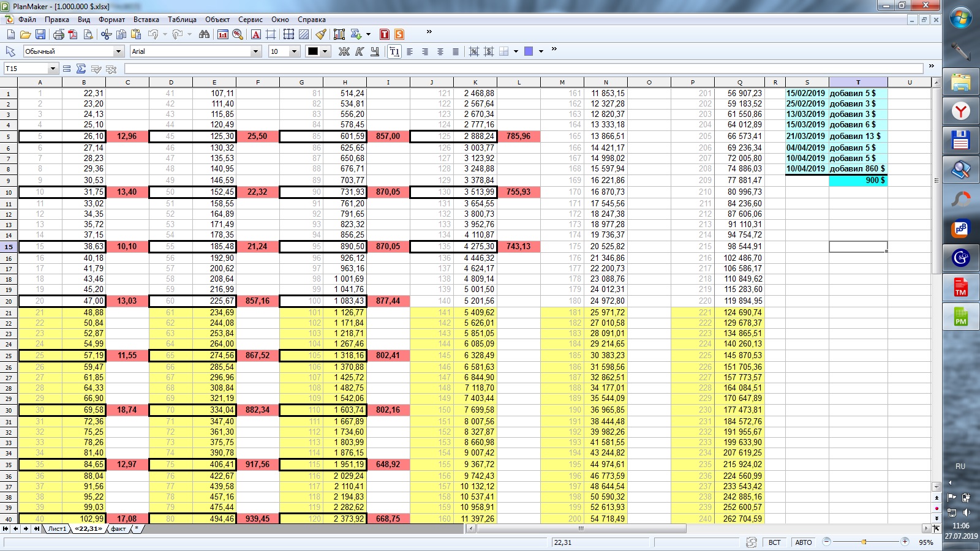Click the Print icon in toolbar

pos(59,34)
